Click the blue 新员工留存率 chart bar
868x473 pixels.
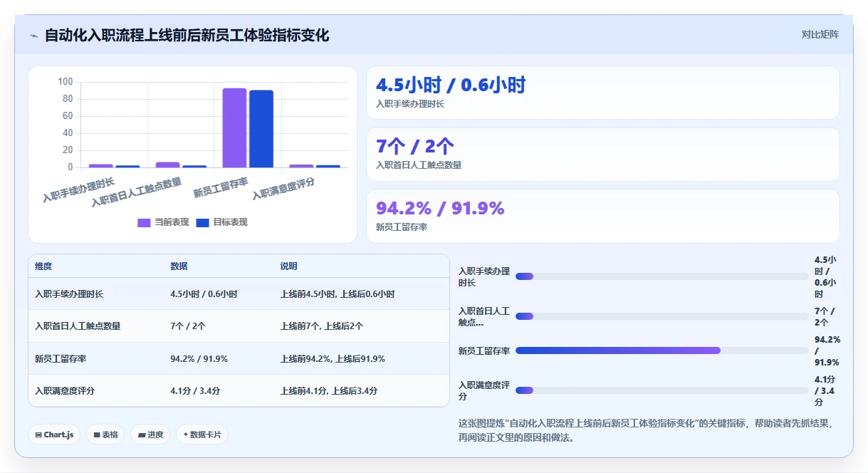pyautogui.click(x=261, y=129)
